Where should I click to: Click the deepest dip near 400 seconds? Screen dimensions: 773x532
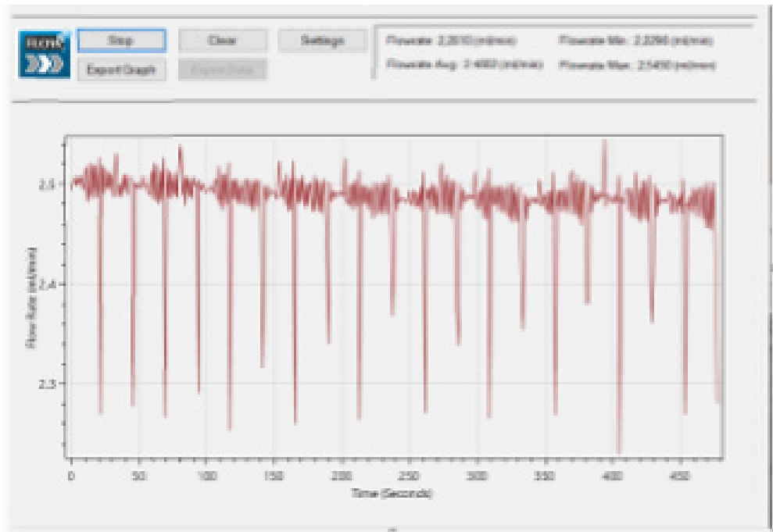tap(618, 450)
